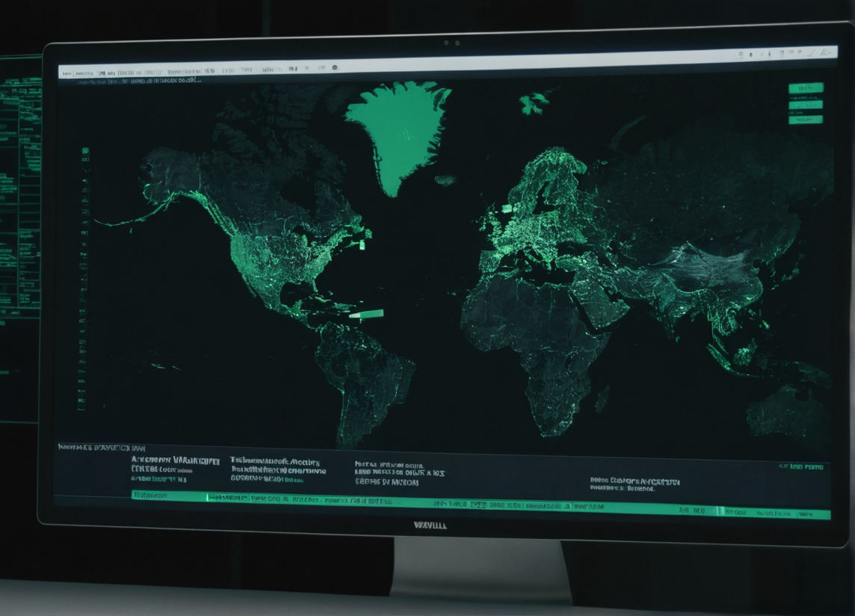Screen dimensions: 855x616
Task: Click the topmost green button at upper right
Action: pos(805,88)
